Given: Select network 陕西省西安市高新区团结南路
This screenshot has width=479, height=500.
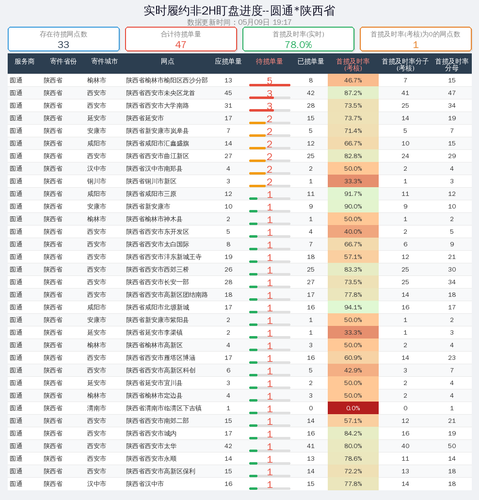Looking at the screenshot, I should pyautogui.click(x=167, y=295).
